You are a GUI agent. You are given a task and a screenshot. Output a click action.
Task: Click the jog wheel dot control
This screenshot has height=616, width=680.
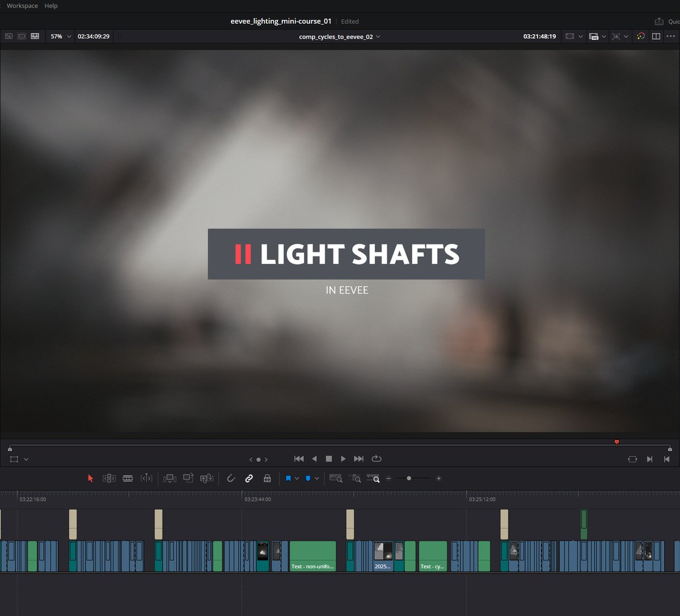click(259, 459)
